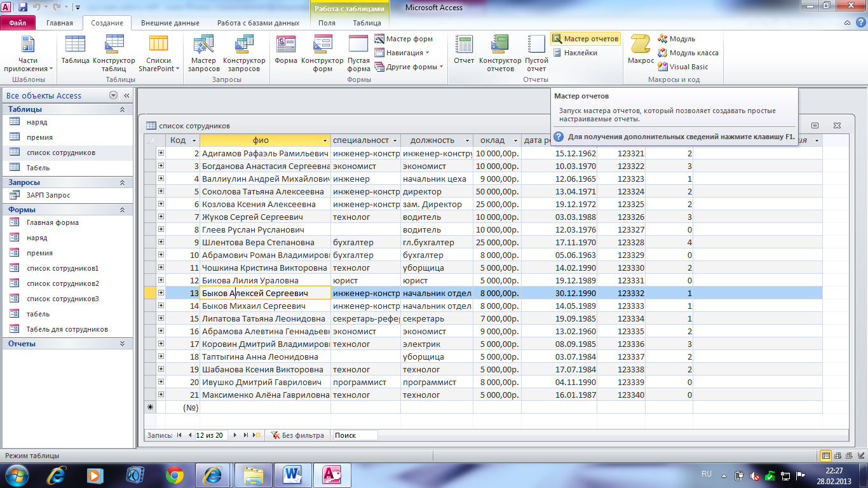Screen dimensions: 868x488
Task: Select the оклад column header
Action: point(497,140)
